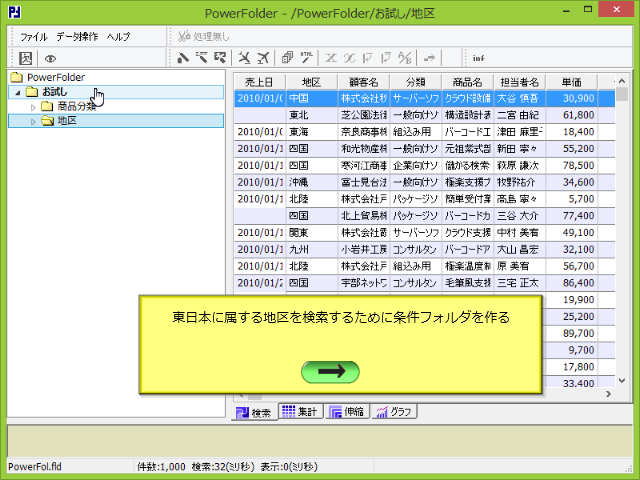Switch to the 検索 tab
Screen dimensions: 640x480
[x=254, y=413]
